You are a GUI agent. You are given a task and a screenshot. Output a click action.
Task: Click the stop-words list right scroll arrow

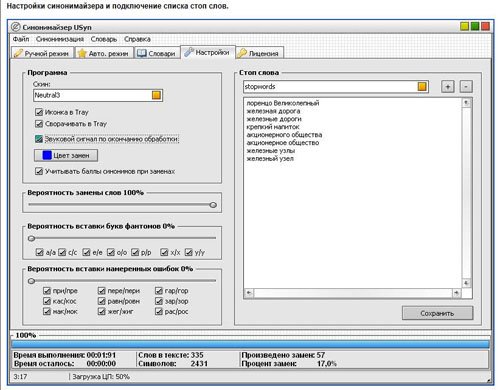[x=456, y=293]
